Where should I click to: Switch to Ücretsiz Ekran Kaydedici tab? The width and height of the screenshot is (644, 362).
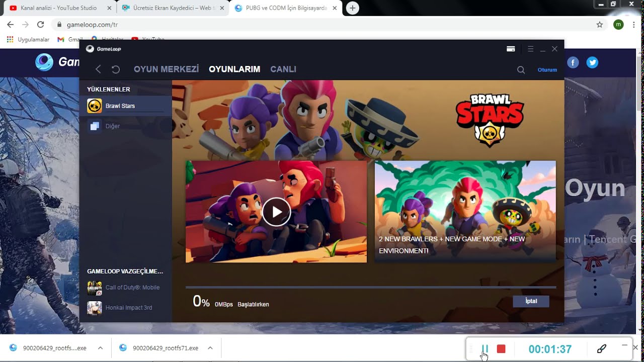[x=173, y=8]
